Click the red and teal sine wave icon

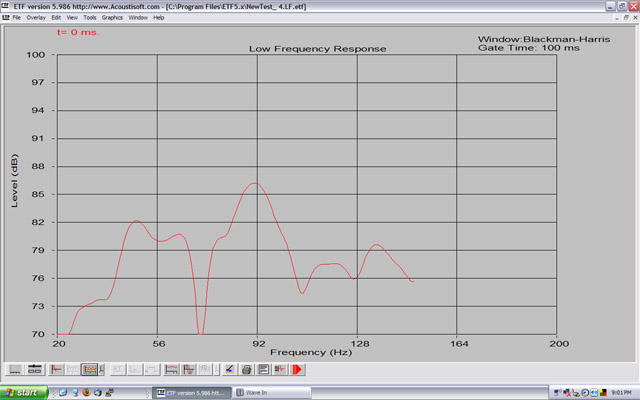[189, 369]
